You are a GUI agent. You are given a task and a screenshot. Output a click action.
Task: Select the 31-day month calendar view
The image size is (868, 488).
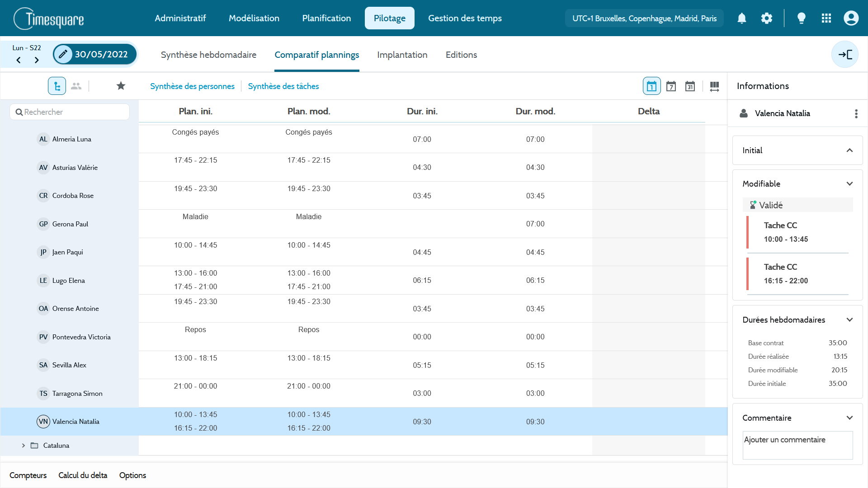pos(690,86)
